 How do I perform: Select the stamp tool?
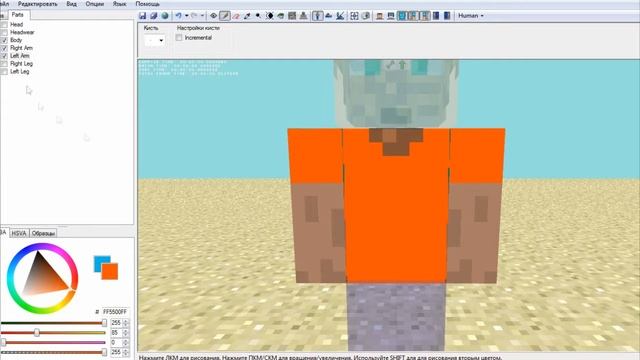303,16
